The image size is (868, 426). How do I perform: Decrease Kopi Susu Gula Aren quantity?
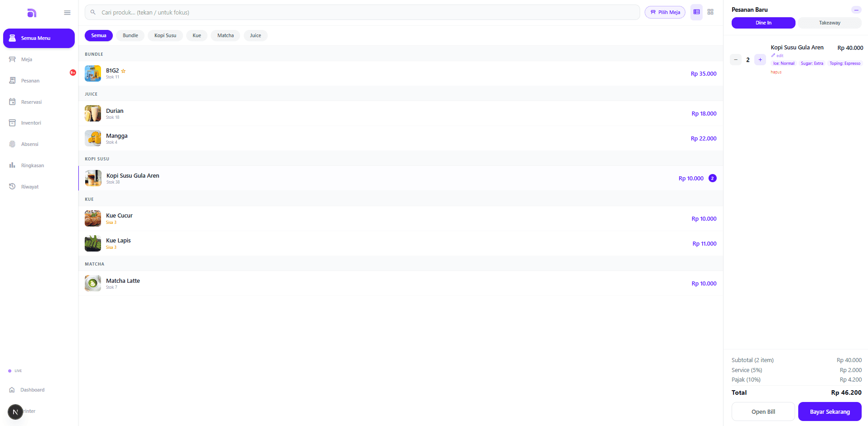pos(736,59)
